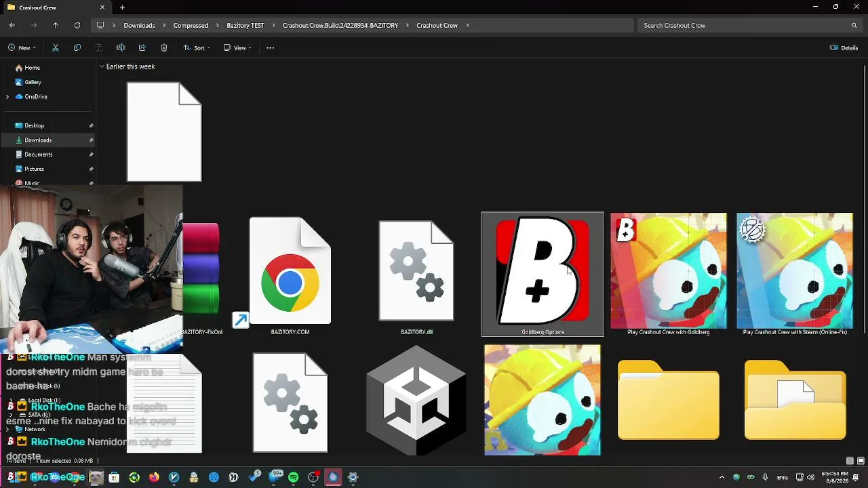
Task: Cut the selected file using the scissors icon
Action: (56, 47)
